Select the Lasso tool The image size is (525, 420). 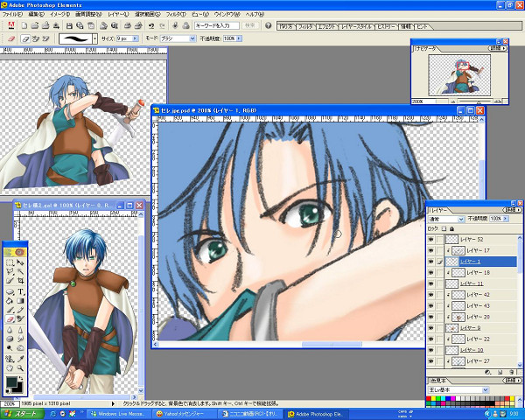10,271
